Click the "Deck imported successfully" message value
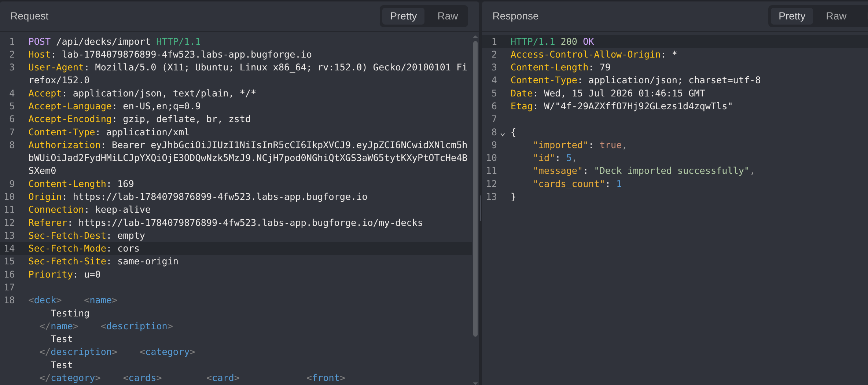This screenshot has width=868, height=385. [x=672, y=171]
